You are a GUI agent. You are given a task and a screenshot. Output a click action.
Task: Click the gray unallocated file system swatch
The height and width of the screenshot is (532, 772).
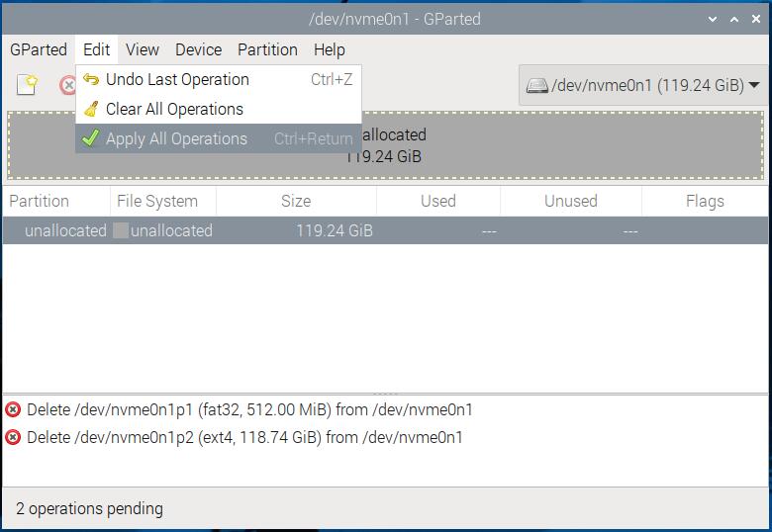click(x=121, y=230)
